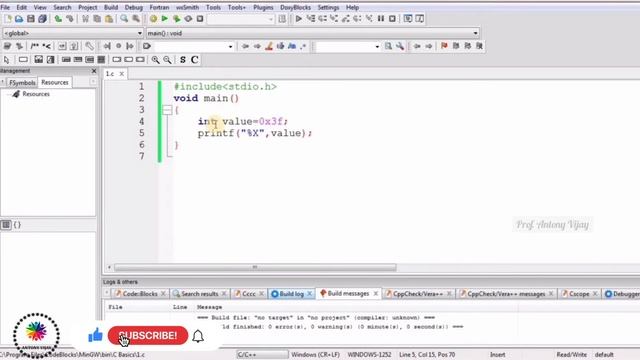640x360 pixels.
Task: Click the editor Zoom out magnifier
Action: [x=167, y=60]
